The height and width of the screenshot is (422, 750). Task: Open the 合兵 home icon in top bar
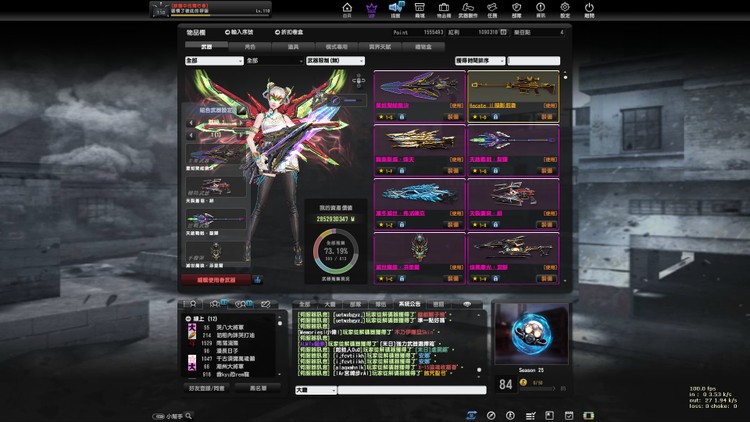tap(347, 10)
